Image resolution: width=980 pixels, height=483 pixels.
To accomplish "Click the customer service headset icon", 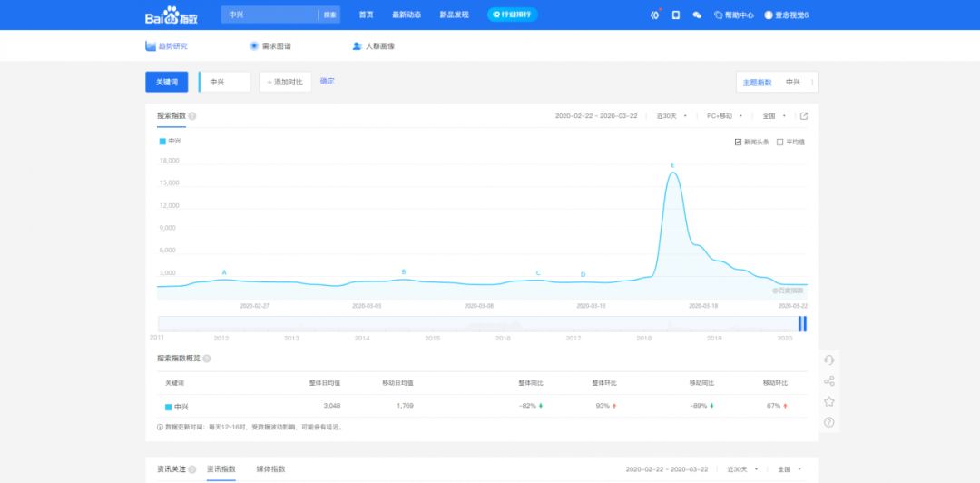I will (x=829, y=360).
